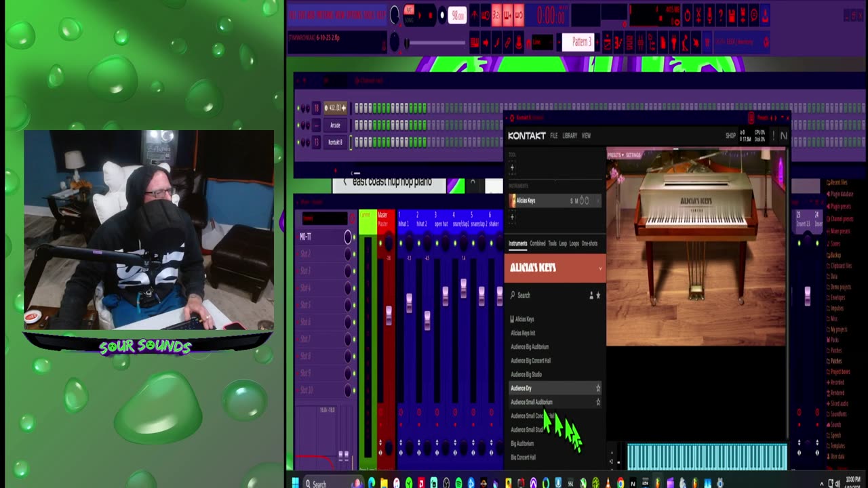This screenshot has width=868, height=488.
Task: Select the shaker mixer track
Action: pyautogui.click(x=494, y=220)
